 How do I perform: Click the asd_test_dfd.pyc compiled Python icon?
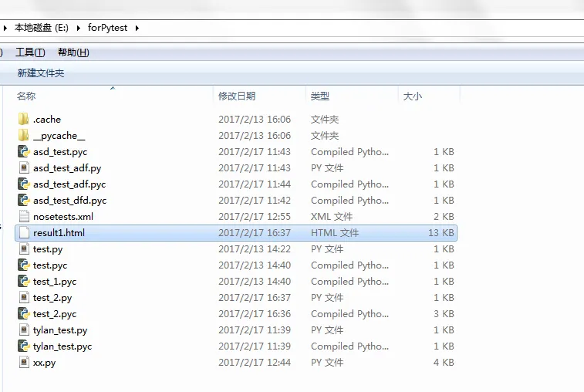[x=24, y=200]
